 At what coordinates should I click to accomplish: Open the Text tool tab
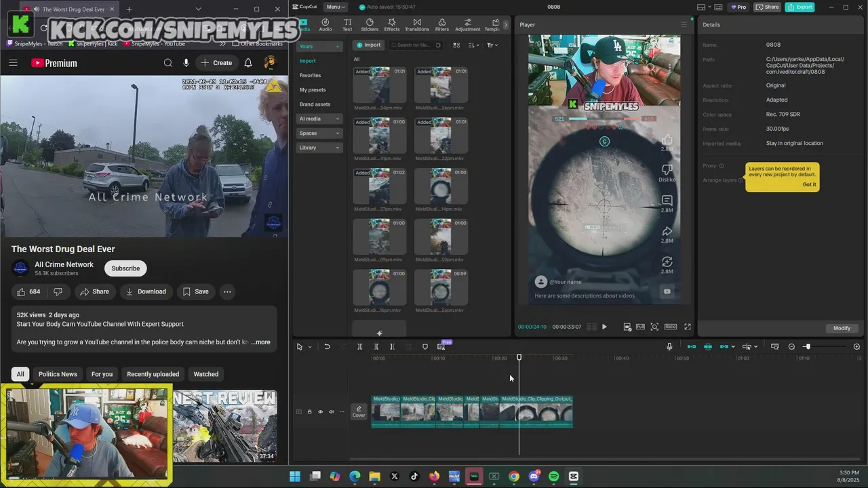347,25
